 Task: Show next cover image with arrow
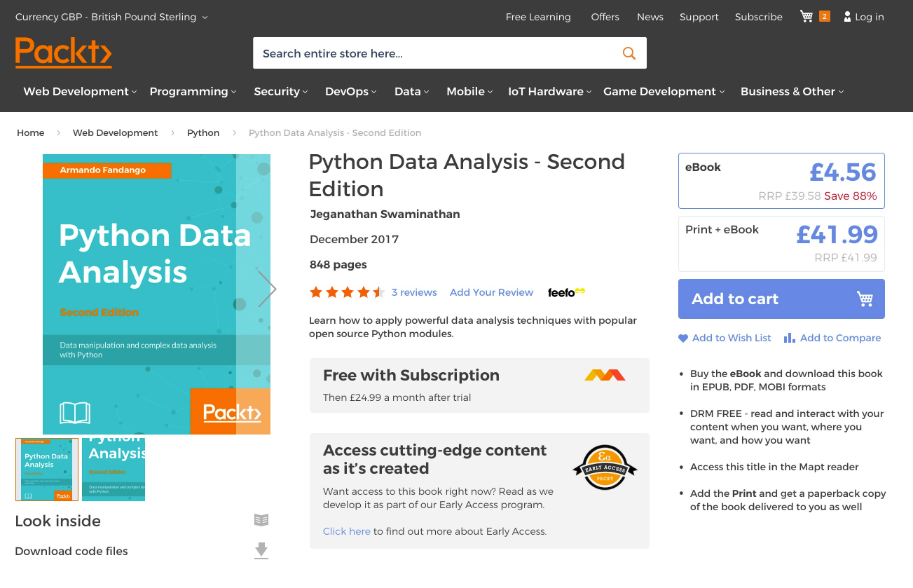[267, 289]
